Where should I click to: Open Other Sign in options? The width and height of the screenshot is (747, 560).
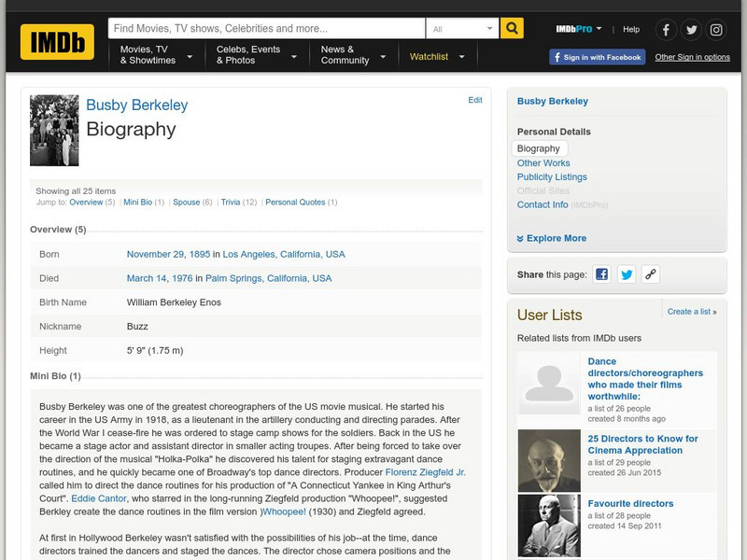pos(692,57)
